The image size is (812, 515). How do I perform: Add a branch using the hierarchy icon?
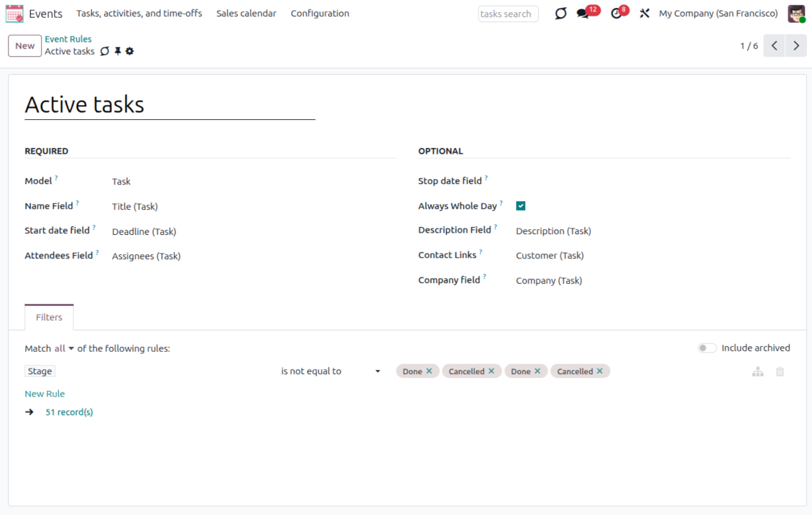757,371
